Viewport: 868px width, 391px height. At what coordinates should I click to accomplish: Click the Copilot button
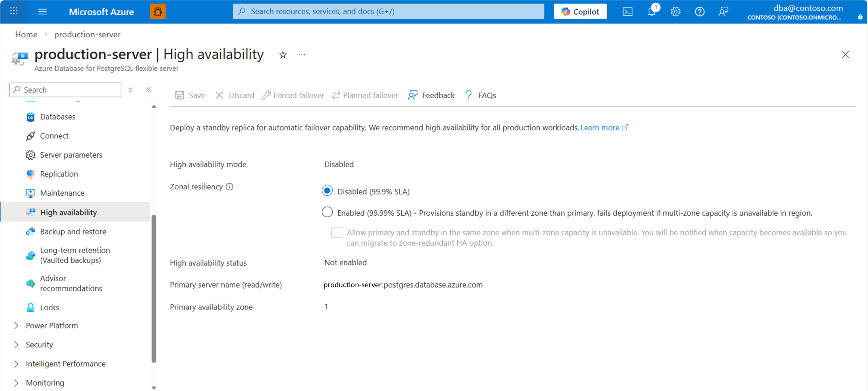pyautogui.click(x=580, y=12)
